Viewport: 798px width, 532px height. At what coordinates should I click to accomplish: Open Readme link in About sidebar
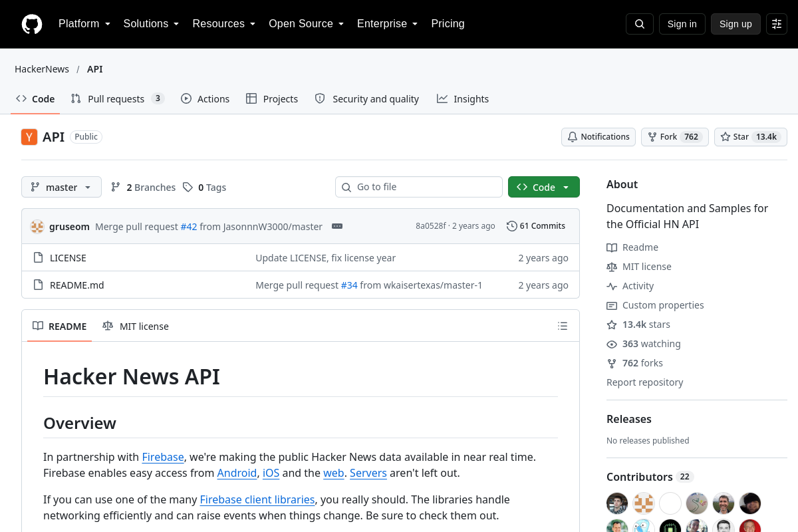click(632, 247)
